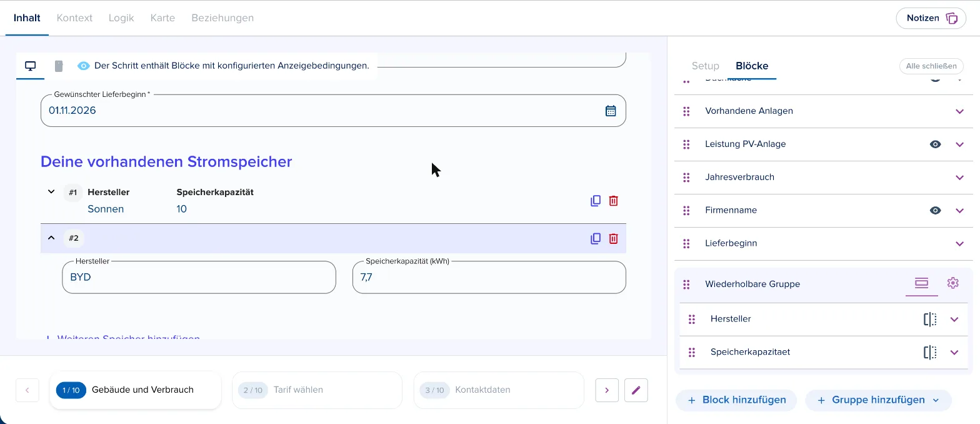
Task: Click Speicherkapazität (kWh) field with 7,7
Action: coord(489,277)
